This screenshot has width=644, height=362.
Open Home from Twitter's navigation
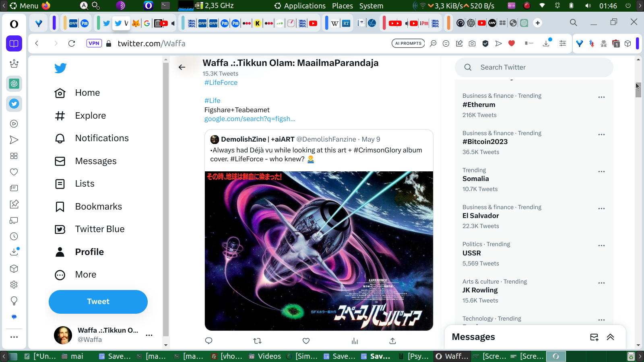point(77,93)
